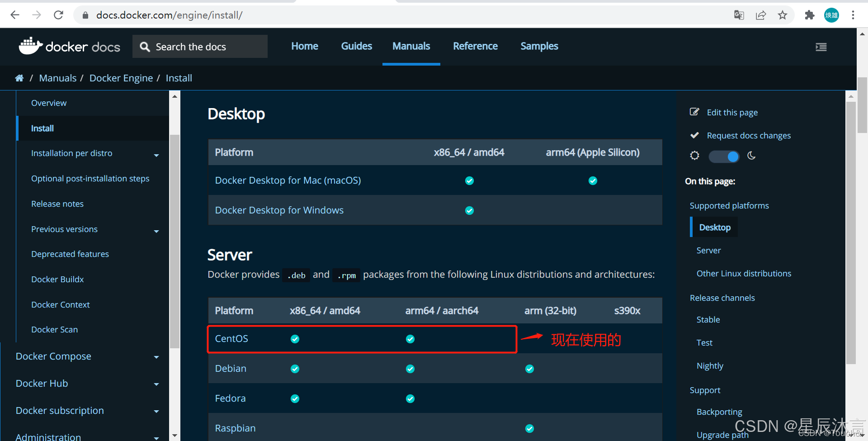Open Deprecated features in sidebar
This screenshot has height=441, width=868.
(x=70, y=254)
